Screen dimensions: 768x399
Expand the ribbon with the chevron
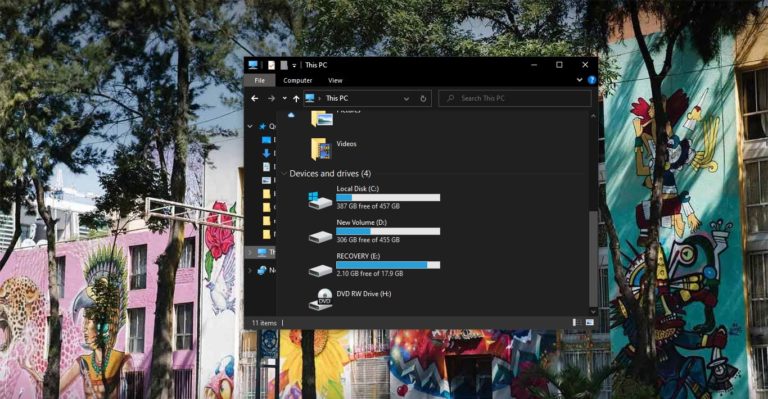pos(579,80)
